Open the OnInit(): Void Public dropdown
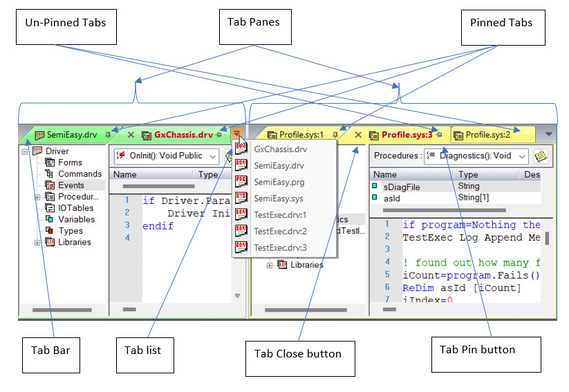Viewport: 569px width, 392px height. coord(212,156)
